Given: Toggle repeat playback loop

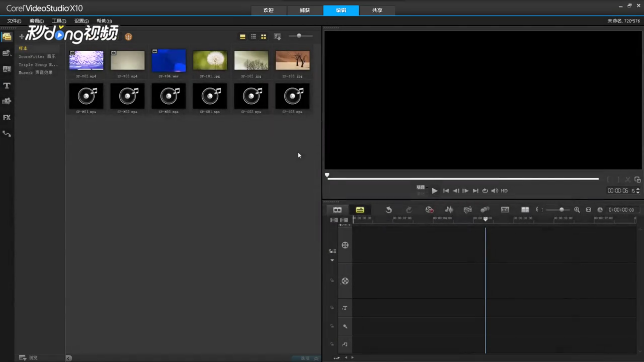Looking at the screenshot, I should [485, 191].
